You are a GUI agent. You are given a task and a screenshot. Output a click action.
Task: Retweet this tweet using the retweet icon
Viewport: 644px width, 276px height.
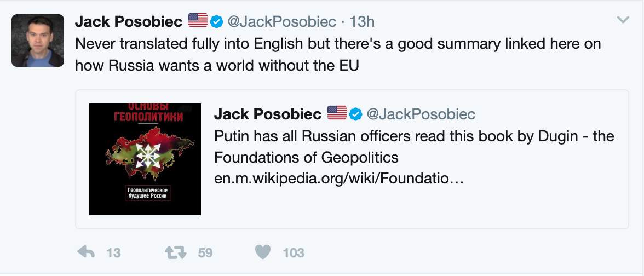pyautogui.click(x=176, y=252)
